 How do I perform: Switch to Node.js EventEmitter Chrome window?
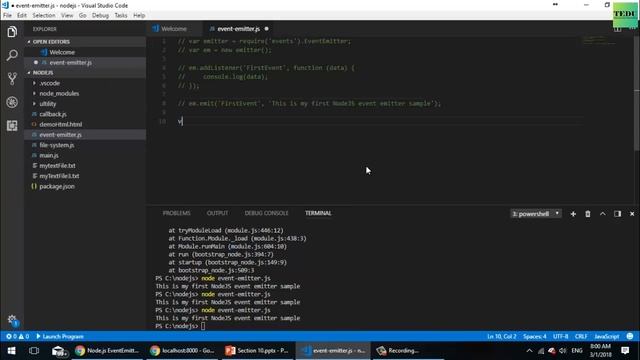pyautogui.click(x=108, y=351)
